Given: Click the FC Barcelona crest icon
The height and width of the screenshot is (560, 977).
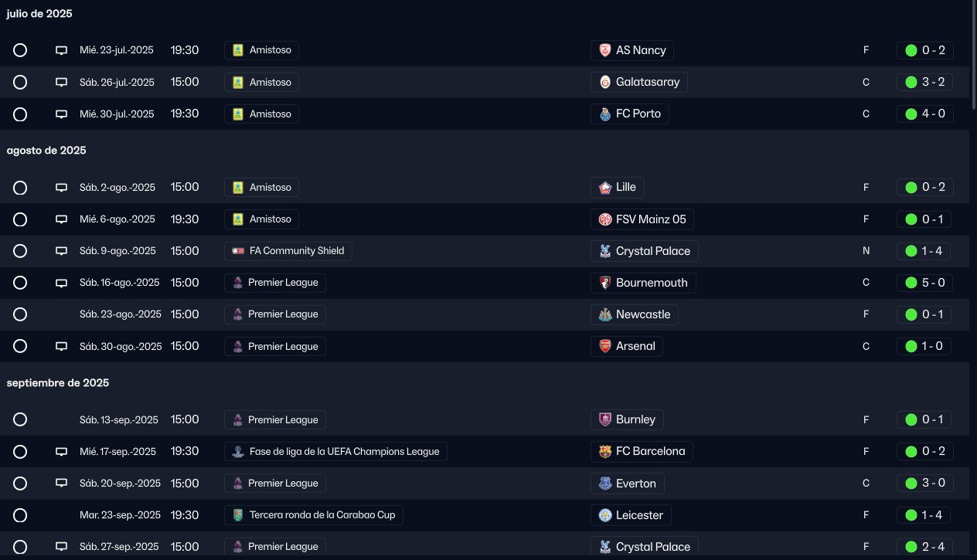Looking at the screenshot, I should tap(605, 451).
